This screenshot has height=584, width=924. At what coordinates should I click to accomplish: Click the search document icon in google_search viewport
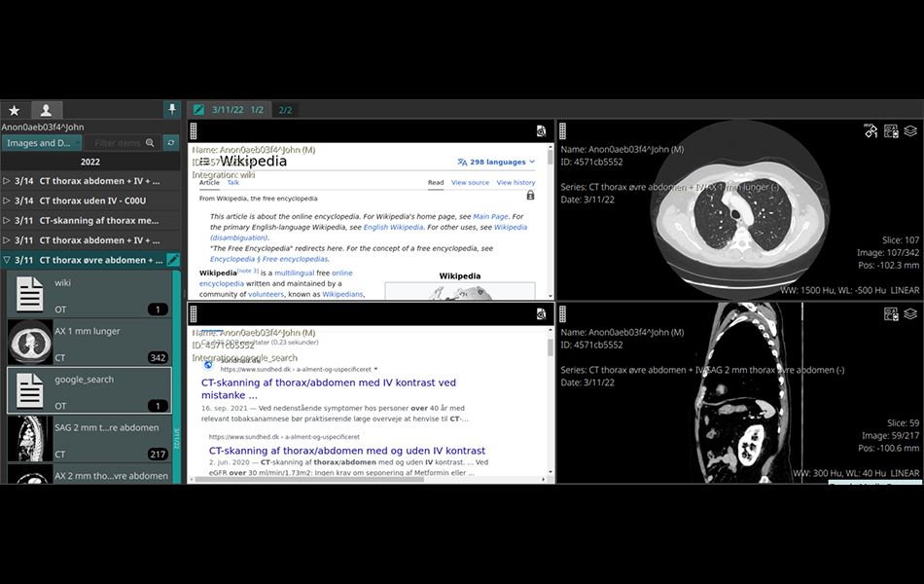click(541, 314)
